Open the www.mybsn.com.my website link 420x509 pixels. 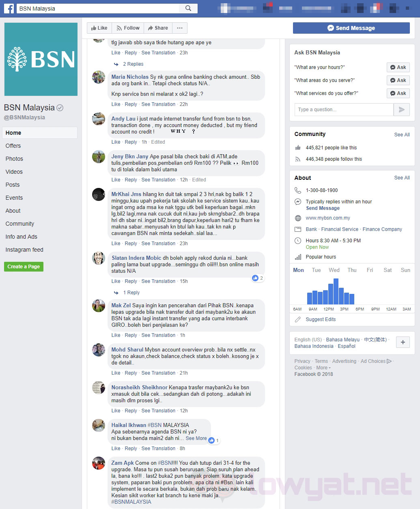coord(328,218)
